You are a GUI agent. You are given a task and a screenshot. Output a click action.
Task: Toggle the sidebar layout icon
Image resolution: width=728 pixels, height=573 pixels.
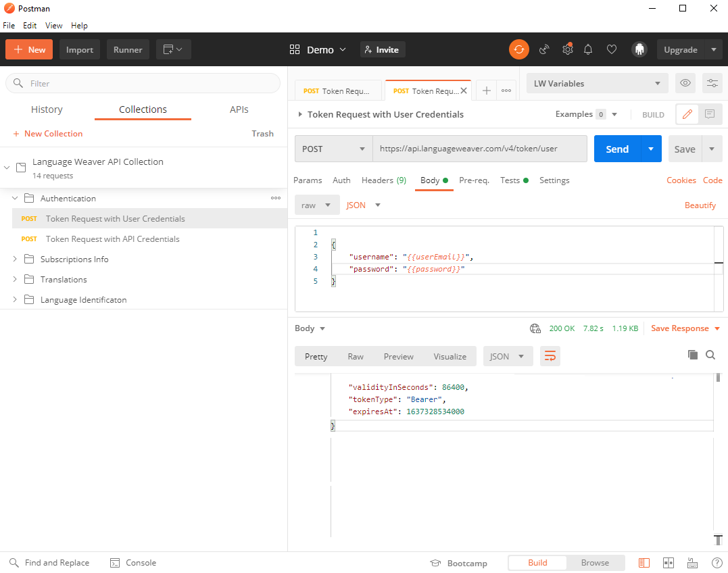[644, 563]
